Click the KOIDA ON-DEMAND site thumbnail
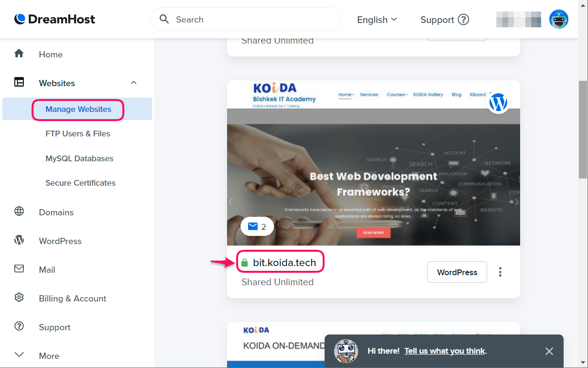The width and height of the screenshot is (588, 368). pos(373,345)
